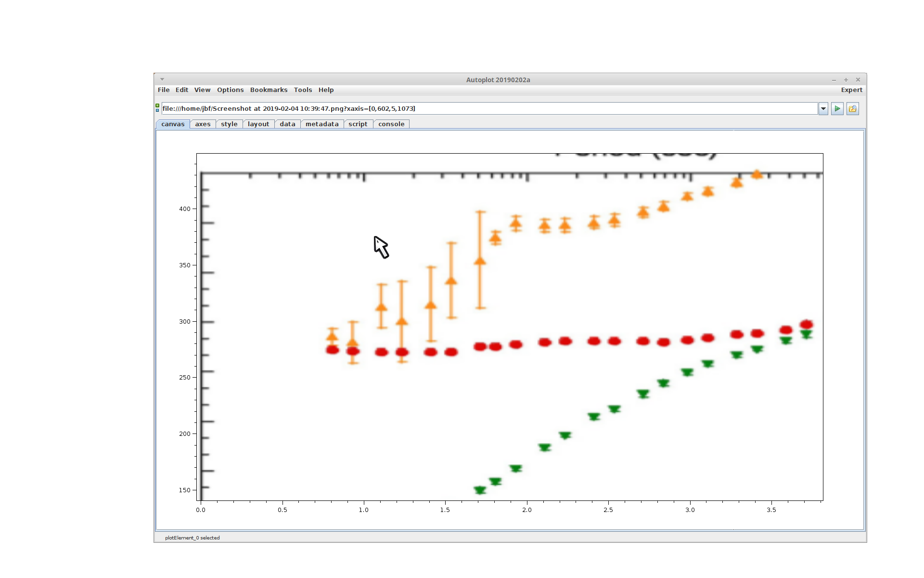
Task: Open the Edit menu
Action: pyautogui.click(x=182, y=90)
